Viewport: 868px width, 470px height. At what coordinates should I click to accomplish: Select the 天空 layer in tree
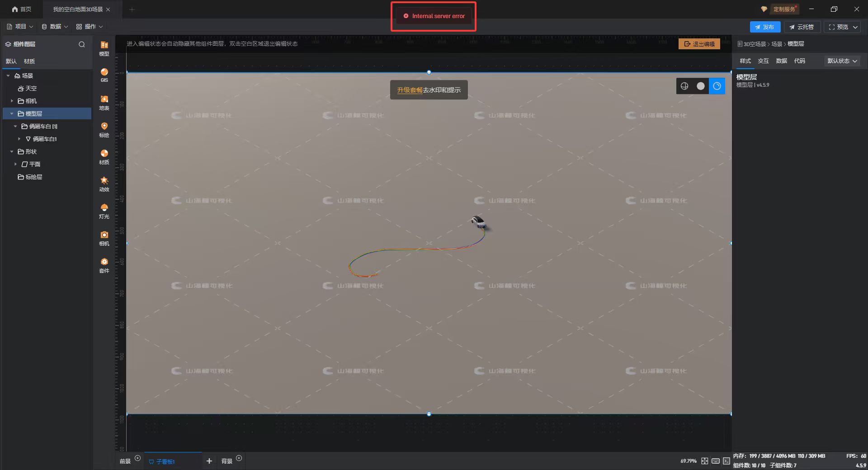point(31,88)
